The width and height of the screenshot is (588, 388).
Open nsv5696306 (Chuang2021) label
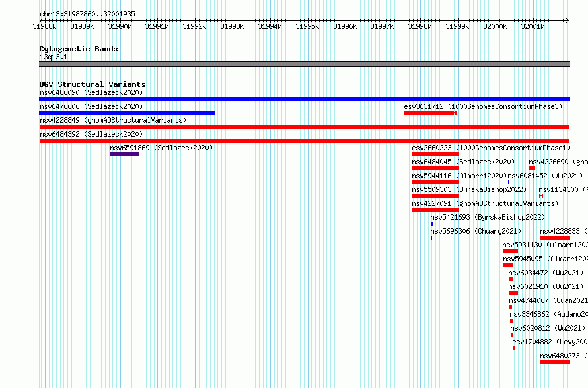(x=476, y=231)
